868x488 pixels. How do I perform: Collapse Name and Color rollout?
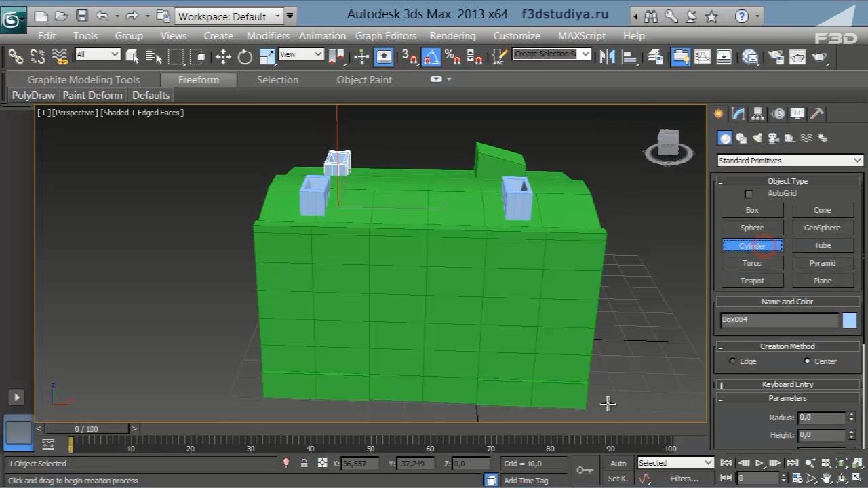pos(787,302)
